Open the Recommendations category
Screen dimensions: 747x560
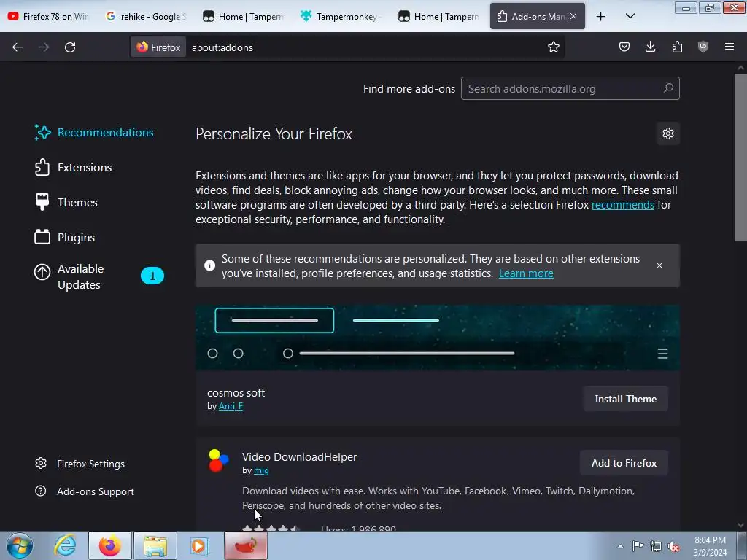tap(94, 133)
